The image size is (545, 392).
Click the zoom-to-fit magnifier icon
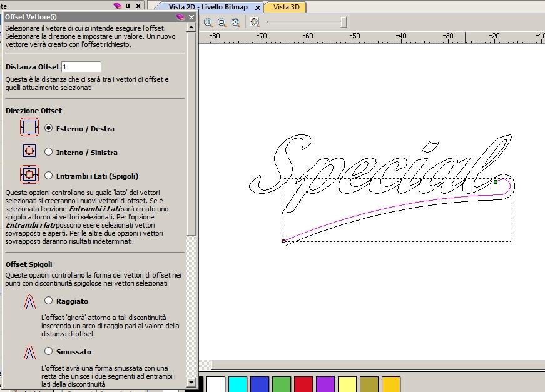pos(235,21)
